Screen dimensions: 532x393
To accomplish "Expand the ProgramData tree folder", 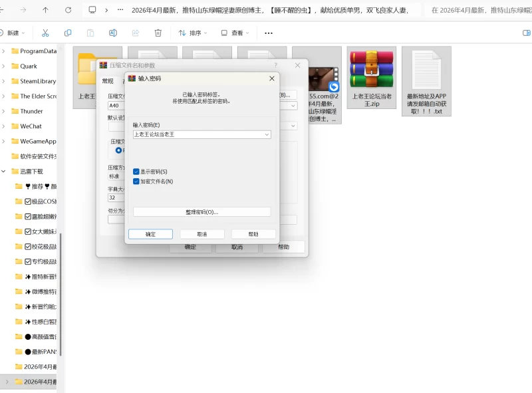I will [3, 51].
